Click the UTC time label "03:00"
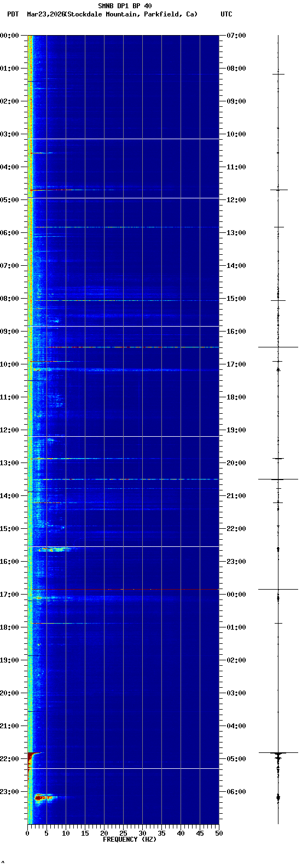The height and width of the screenshot is (868, 302). pyautogui.click(x=236, y=693)
